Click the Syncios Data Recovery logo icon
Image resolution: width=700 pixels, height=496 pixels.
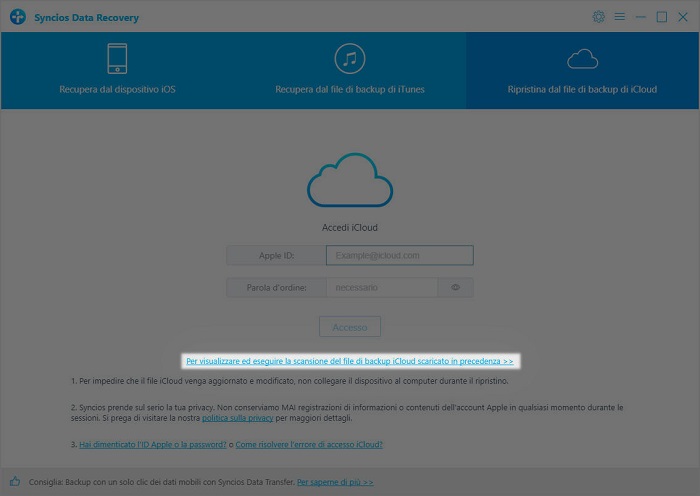click(x=18, y=17)
